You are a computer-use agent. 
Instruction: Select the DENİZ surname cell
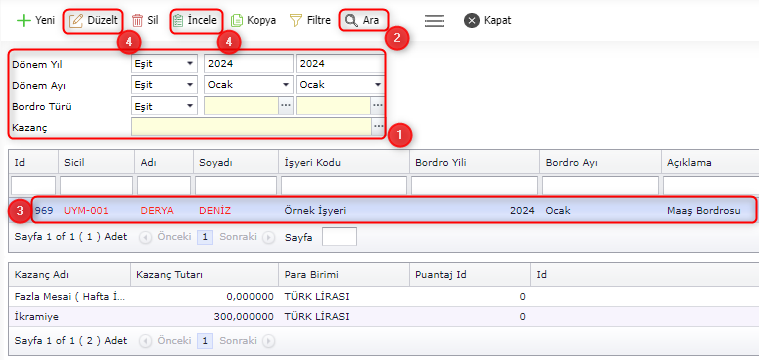[x=236, y=211]
